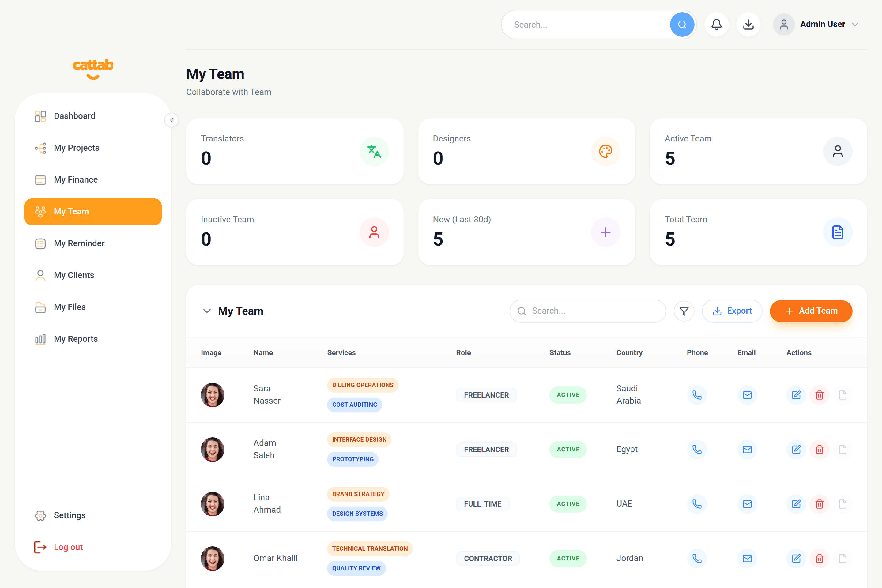
Task: Click Omar Khalil's avatar image
Action: coord(212,558)
